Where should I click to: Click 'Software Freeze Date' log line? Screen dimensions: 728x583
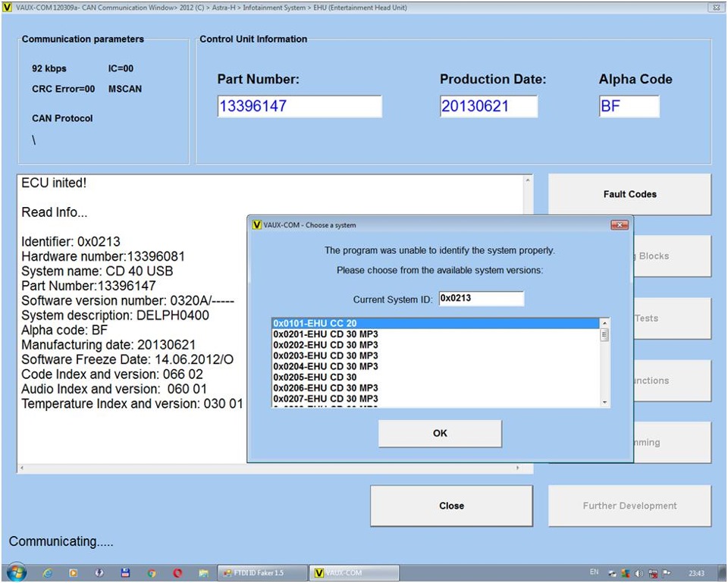(127, 360)
